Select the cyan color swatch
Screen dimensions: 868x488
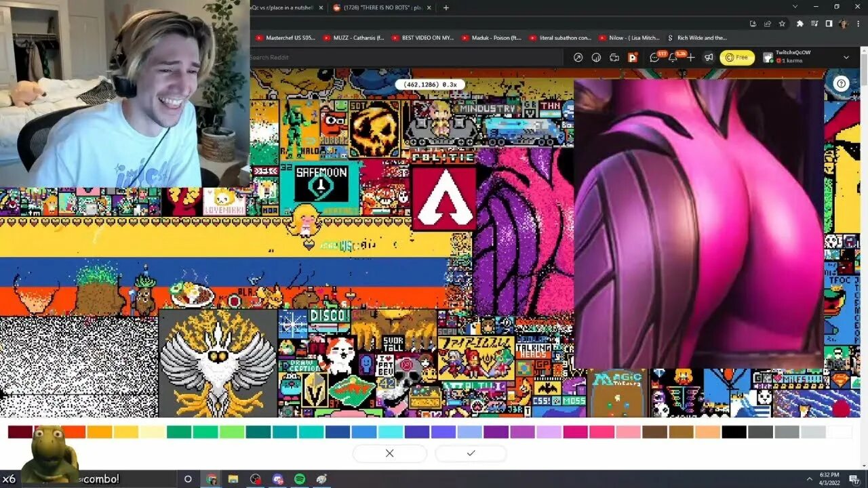click(390, 432)
